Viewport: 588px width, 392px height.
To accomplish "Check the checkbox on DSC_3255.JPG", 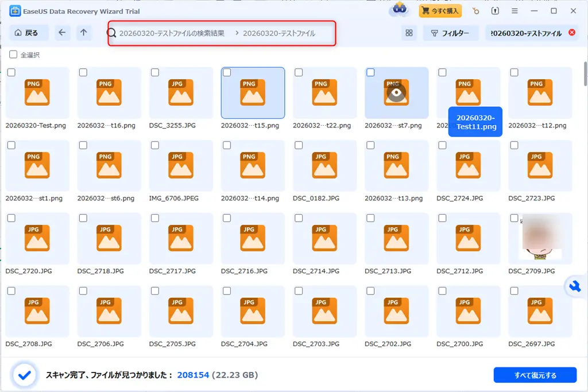I will (x=154, y=72).
